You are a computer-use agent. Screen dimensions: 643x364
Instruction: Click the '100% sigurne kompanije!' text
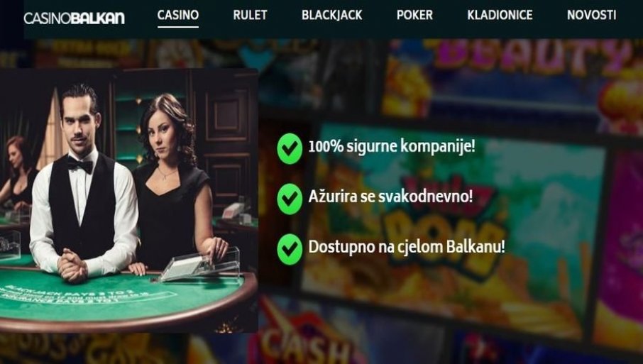point(392,146)
